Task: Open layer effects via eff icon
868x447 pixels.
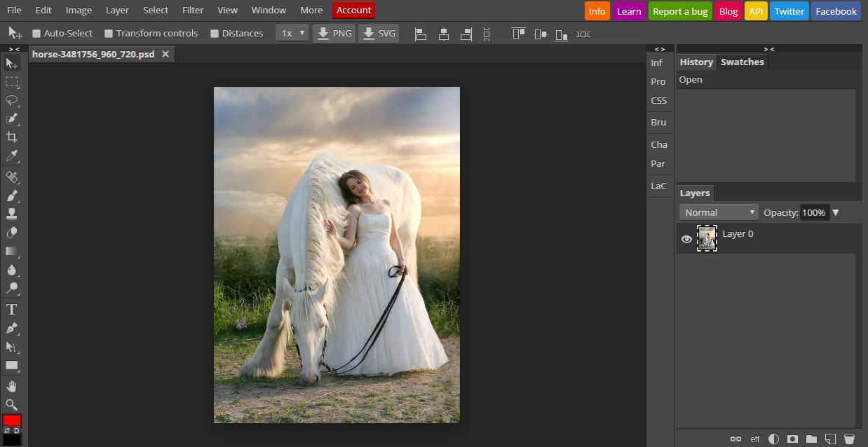Action: (x=755, y=439)
